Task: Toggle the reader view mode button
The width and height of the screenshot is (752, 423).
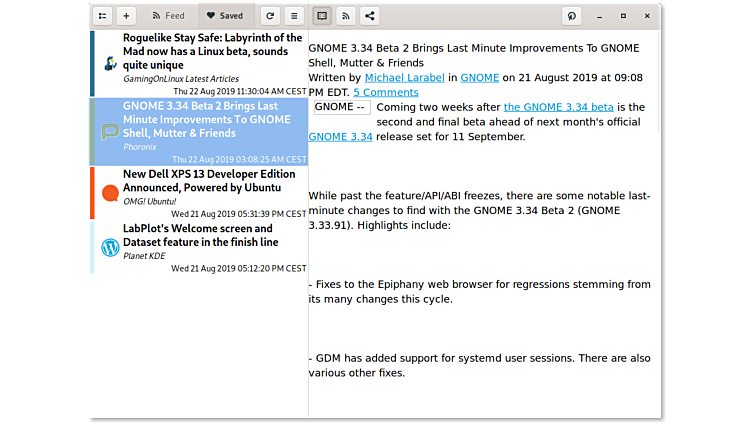Action: coord(322,16)
